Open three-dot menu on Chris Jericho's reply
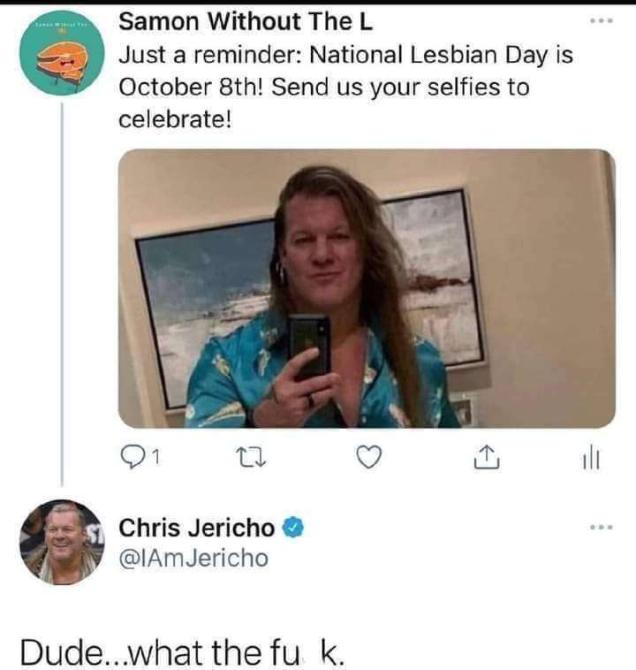636x670 pixels. pos(599,526)
